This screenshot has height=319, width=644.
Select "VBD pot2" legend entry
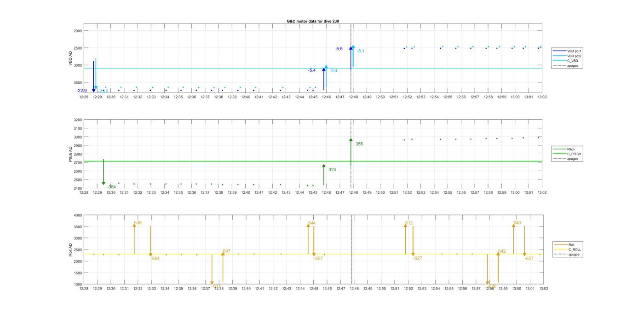click(x=575, y=56)
